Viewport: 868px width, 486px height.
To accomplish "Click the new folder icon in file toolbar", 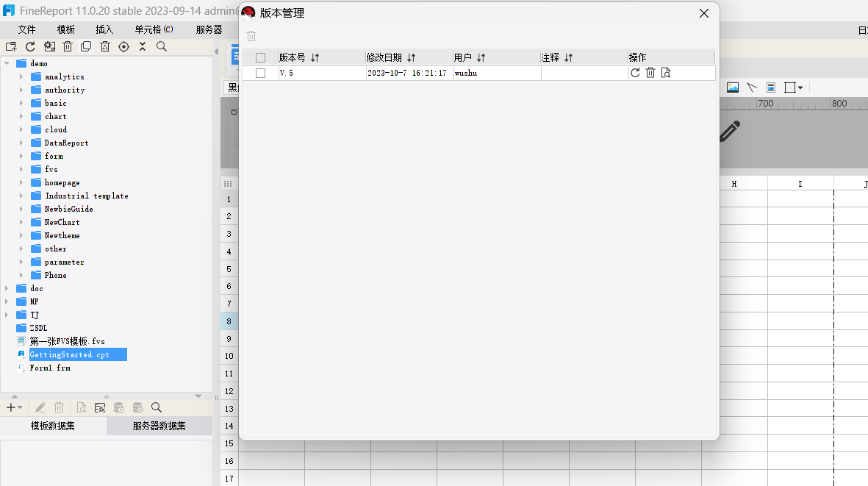I will 11,46.
